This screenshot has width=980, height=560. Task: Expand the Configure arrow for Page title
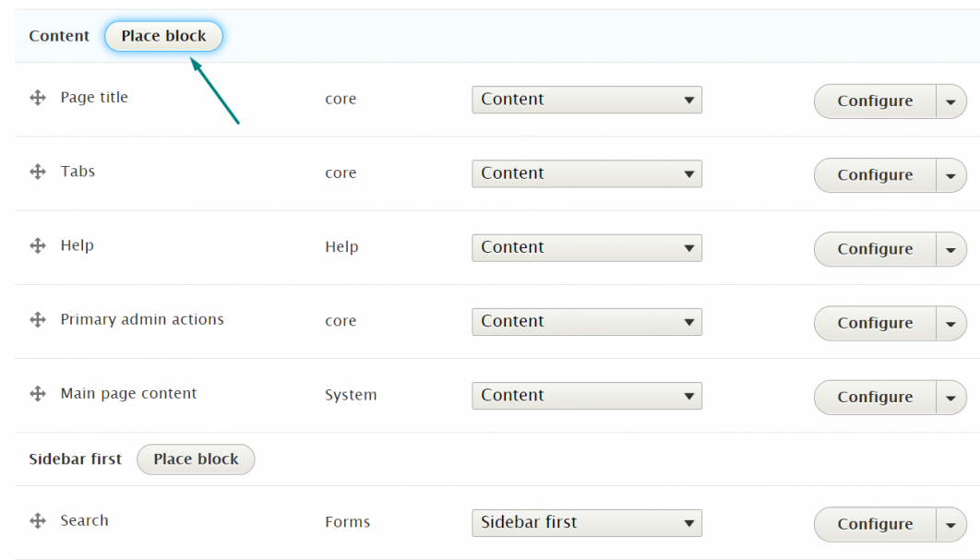pyautogui.click(x=951, y=101)
